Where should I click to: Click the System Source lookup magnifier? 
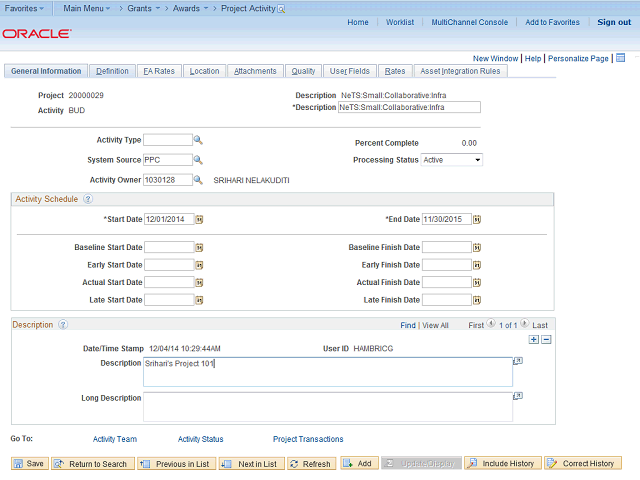(x=198, y=160)
